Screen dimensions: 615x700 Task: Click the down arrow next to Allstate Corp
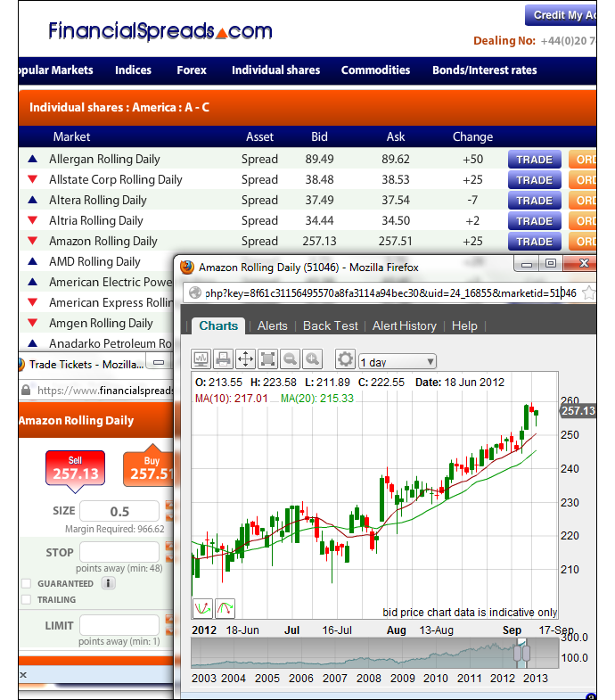coord(32,179)
